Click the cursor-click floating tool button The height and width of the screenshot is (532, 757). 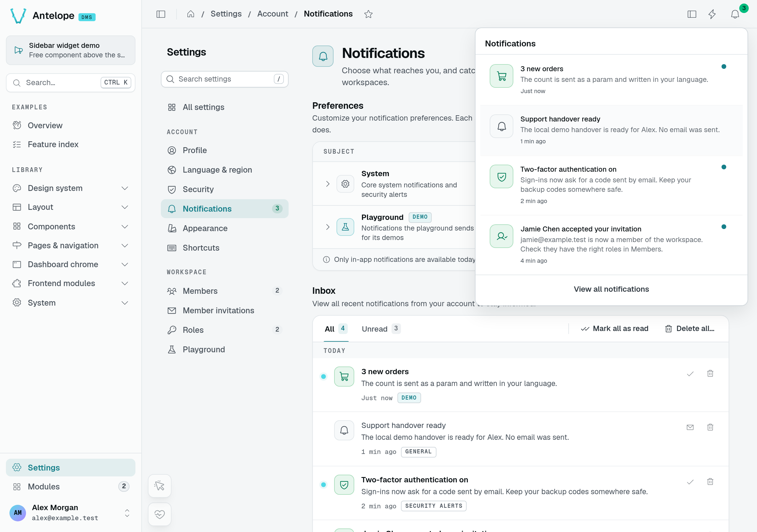coord(160,486)
